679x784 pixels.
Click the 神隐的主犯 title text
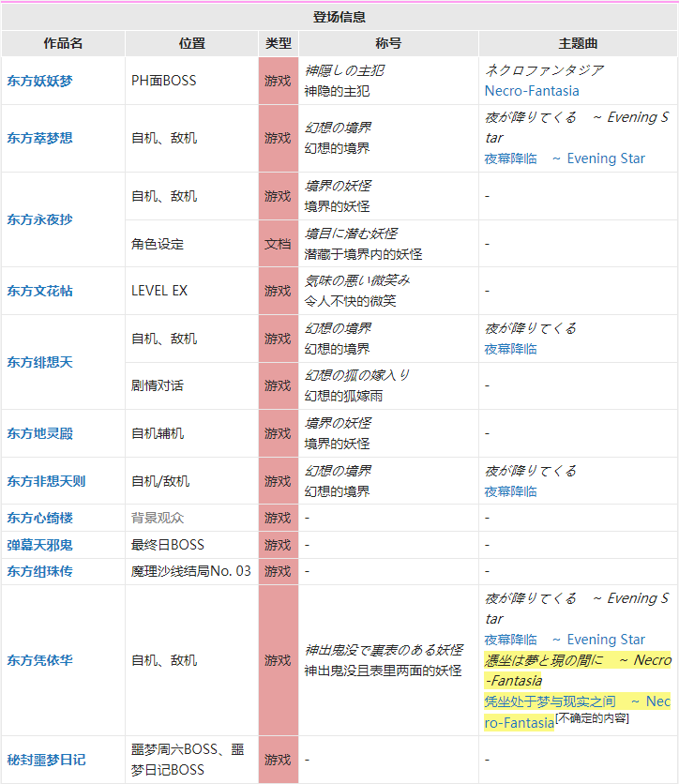[x=337, y=92]
